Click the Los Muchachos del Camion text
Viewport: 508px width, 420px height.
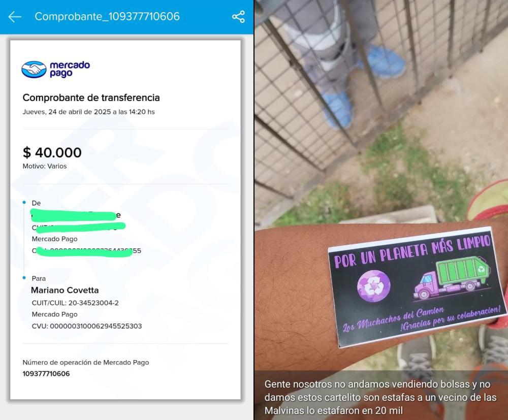[393, 319]
